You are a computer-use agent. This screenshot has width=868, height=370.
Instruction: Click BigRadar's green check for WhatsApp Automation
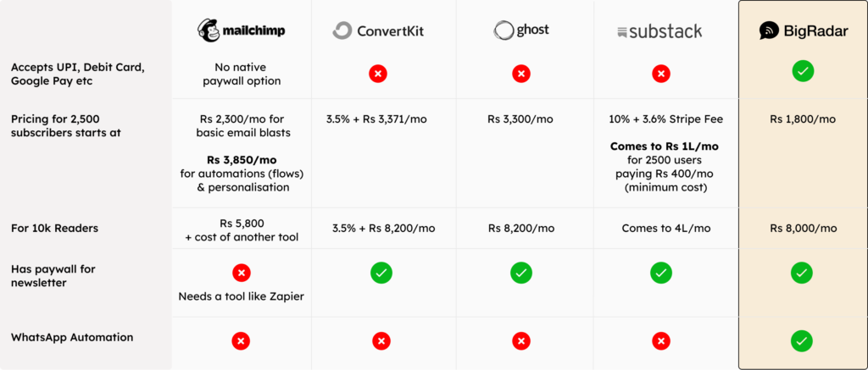[x=802, y=341]
